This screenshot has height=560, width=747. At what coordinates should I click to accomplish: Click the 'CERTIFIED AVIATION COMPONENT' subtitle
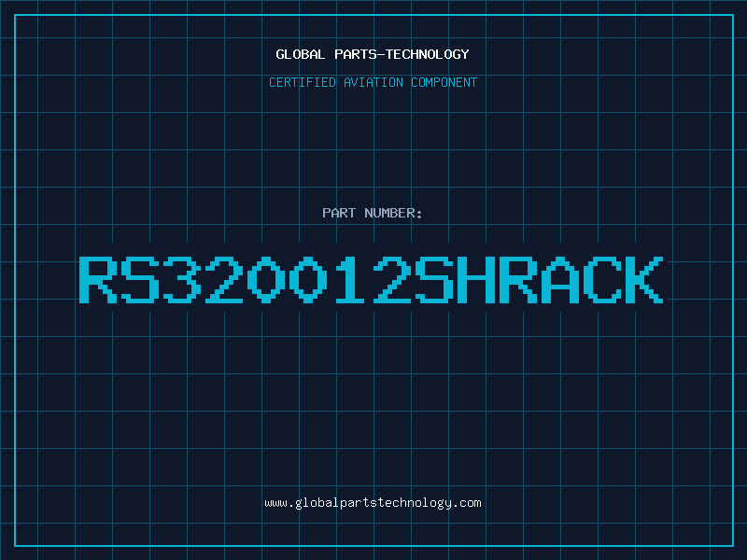tap(373, 82)
